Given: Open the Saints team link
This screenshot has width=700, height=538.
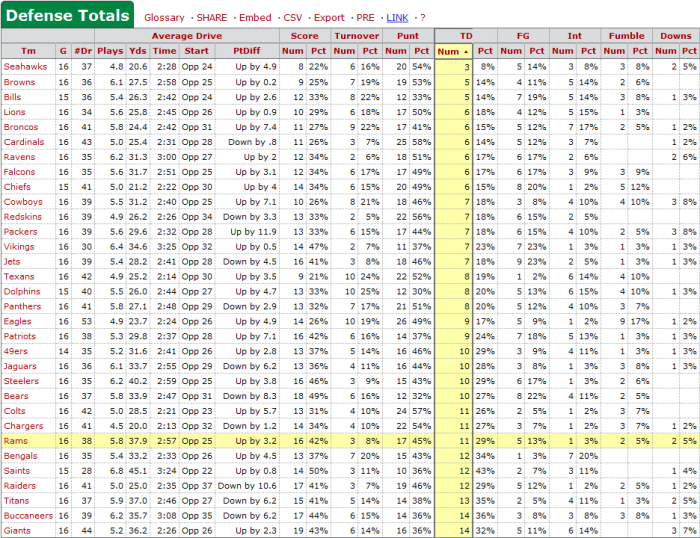Looking at the screenshot, I should 17,471.
